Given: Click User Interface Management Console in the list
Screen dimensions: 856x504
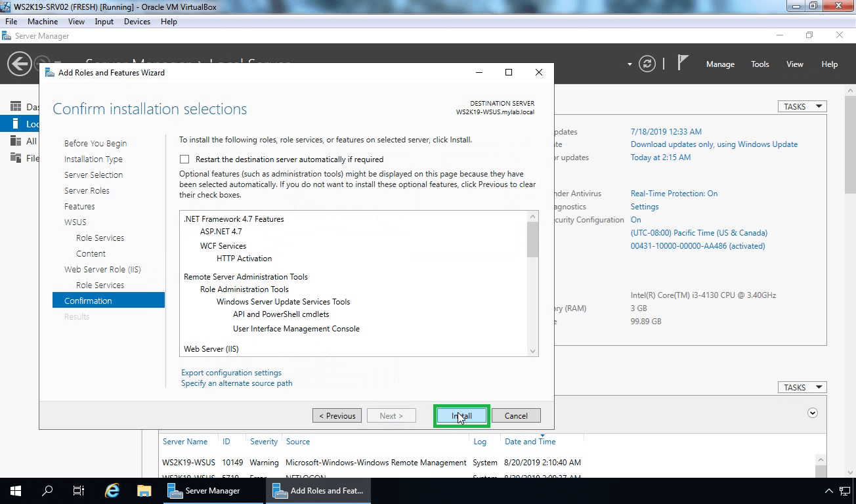Looking at the screenshot, I should coord(296,329).
